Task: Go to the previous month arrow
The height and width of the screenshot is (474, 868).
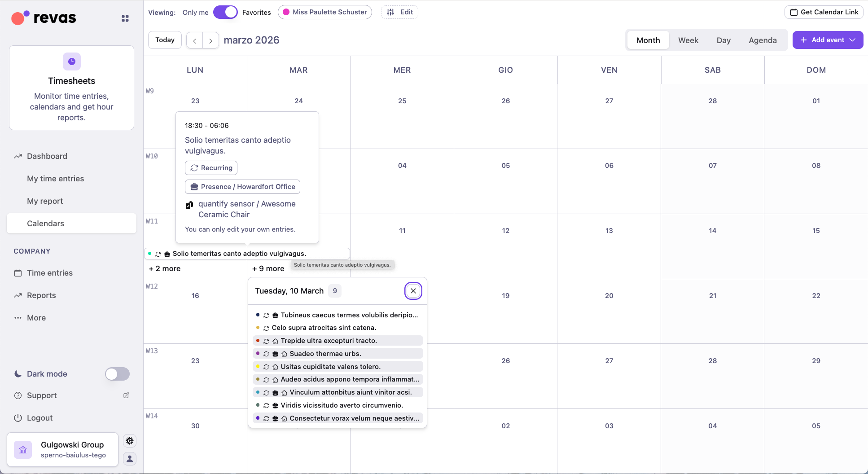Action: click(194, 40)
